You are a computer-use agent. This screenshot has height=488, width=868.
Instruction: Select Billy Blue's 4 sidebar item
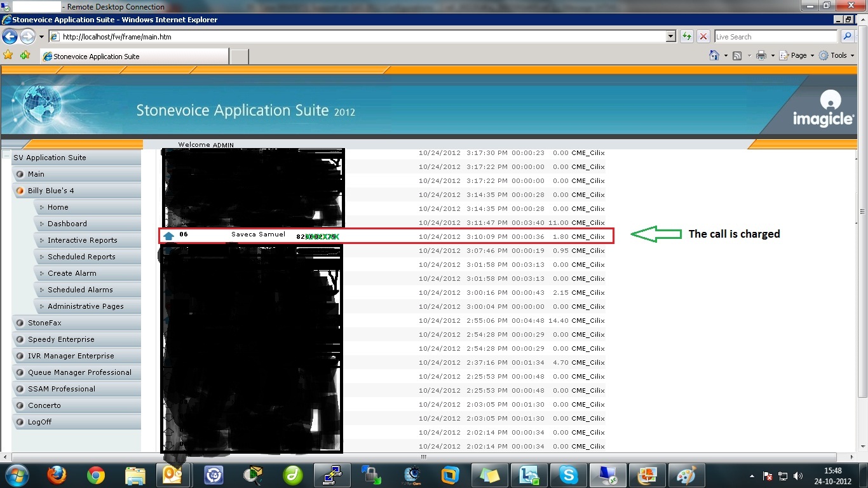(76, 191)
